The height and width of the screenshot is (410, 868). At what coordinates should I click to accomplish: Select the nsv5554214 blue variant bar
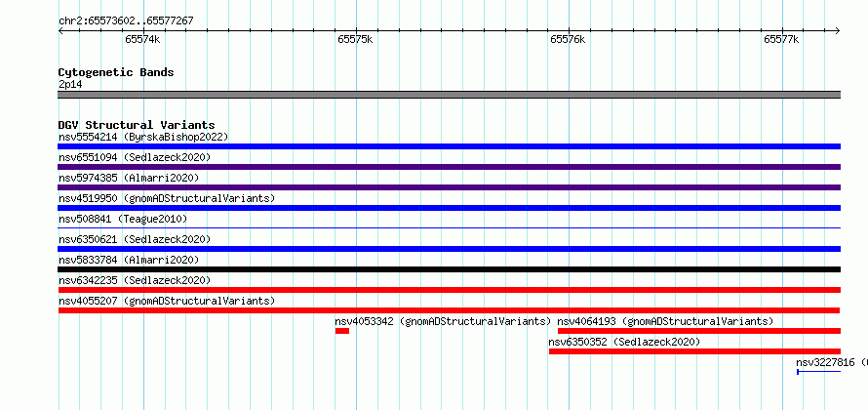click(x=449, y=146)
